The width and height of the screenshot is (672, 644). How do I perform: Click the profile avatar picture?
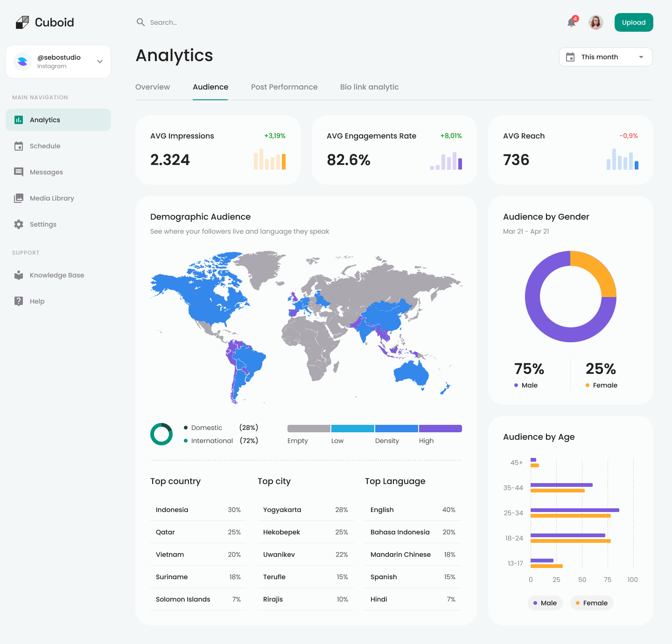(596, 22)
